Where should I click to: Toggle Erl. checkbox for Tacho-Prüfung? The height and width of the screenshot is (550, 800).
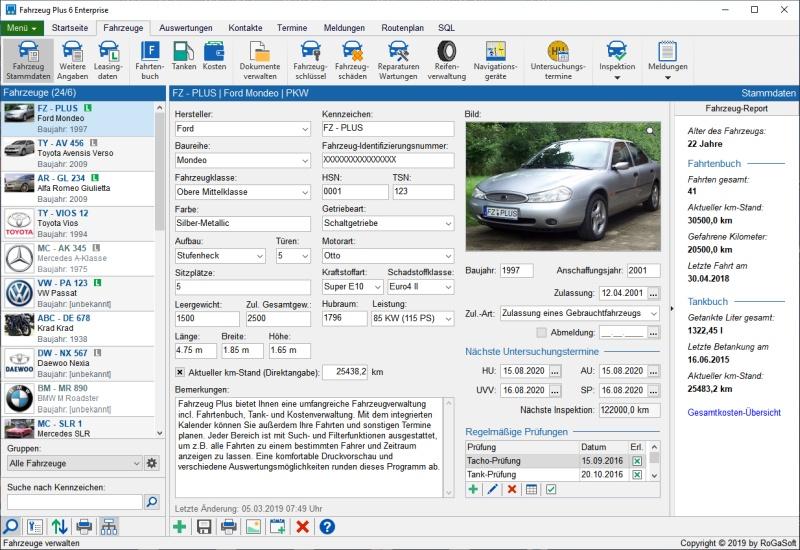coord(637,460)
